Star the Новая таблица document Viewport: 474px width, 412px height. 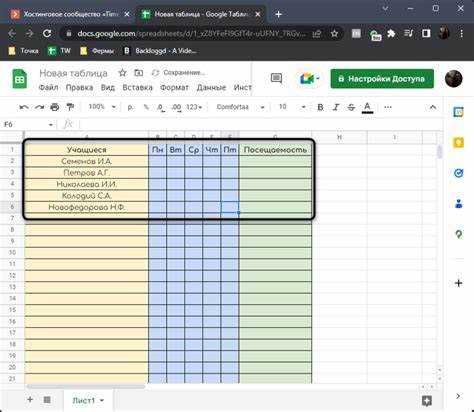(123, 73)
